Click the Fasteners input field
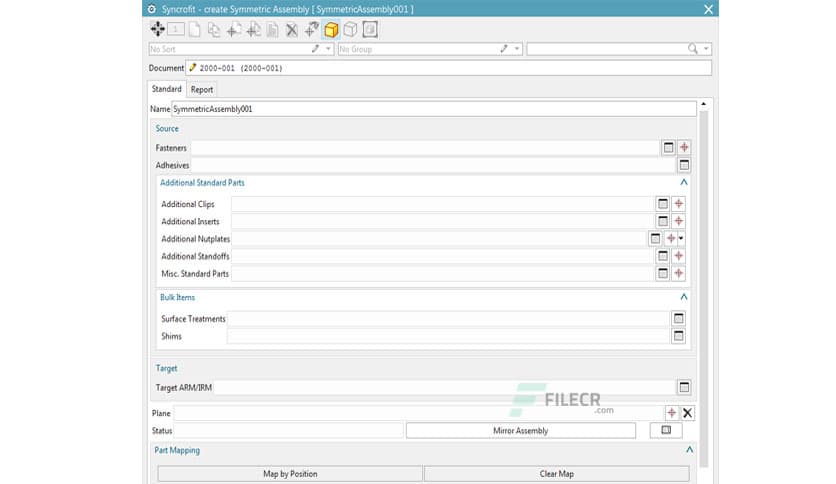Viewport: 836px width, 484px height. [x=425, y=148]
